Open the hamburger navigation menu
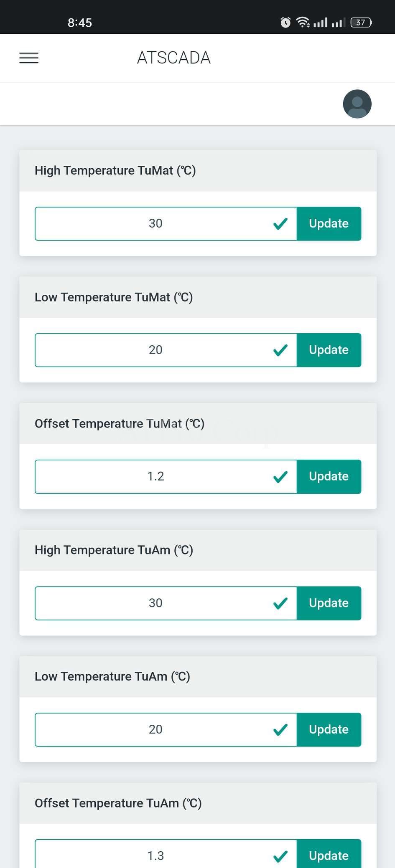 coord(29,58)
